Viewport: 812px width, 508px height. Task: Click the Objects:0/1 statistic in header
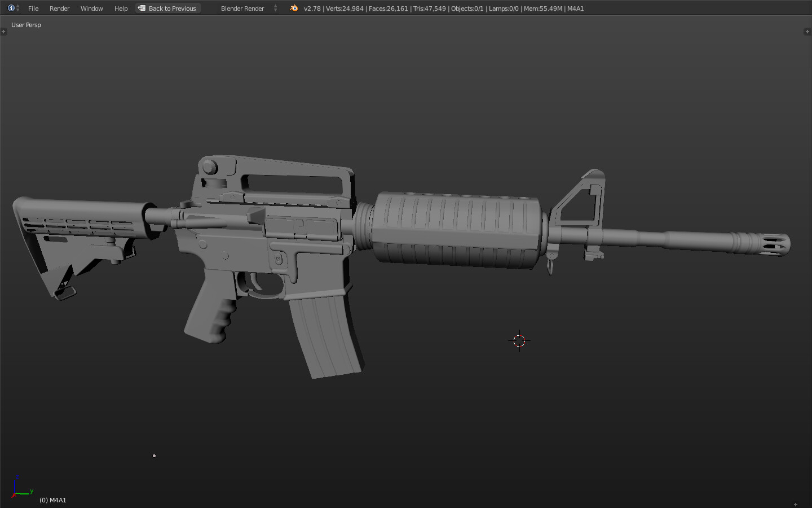point(467,8)
